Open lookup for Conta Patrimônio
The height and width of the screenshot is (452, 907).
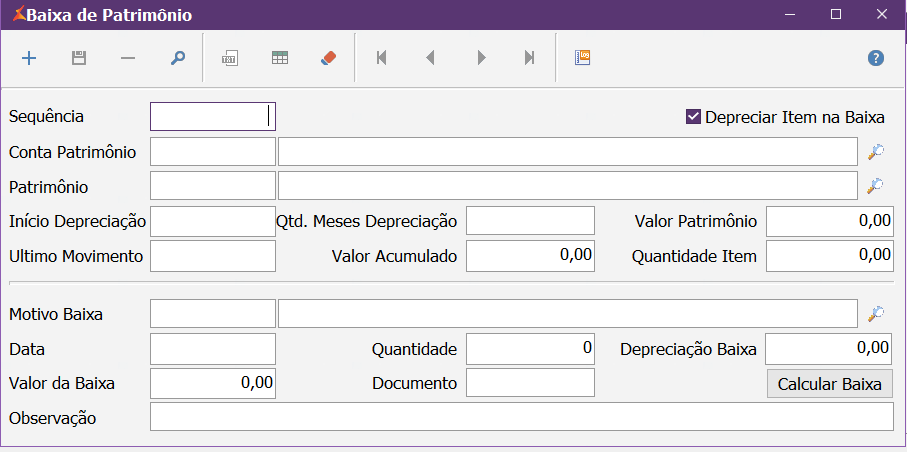pos(875,152)
